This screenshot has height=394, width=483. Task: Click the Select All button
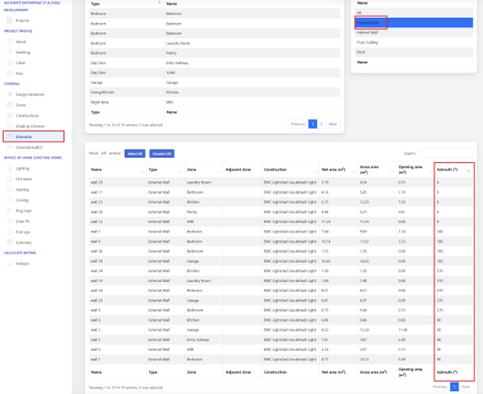click(135, 154)
